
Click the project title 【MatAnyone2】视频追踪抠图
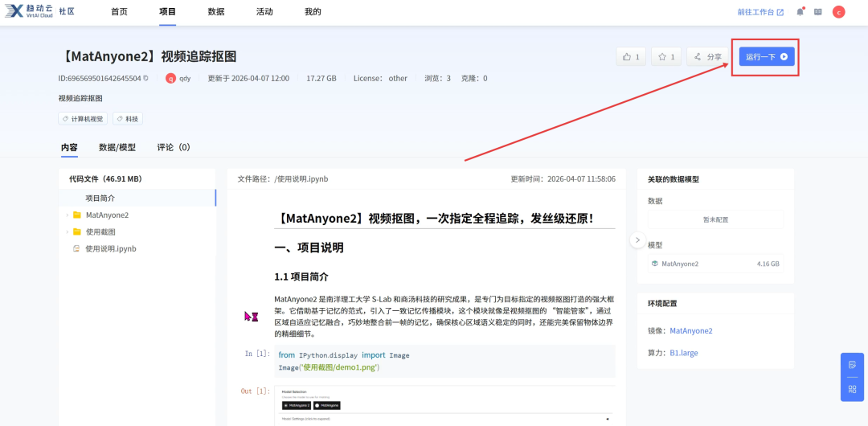pyautogui.click(x=148, y=56)
